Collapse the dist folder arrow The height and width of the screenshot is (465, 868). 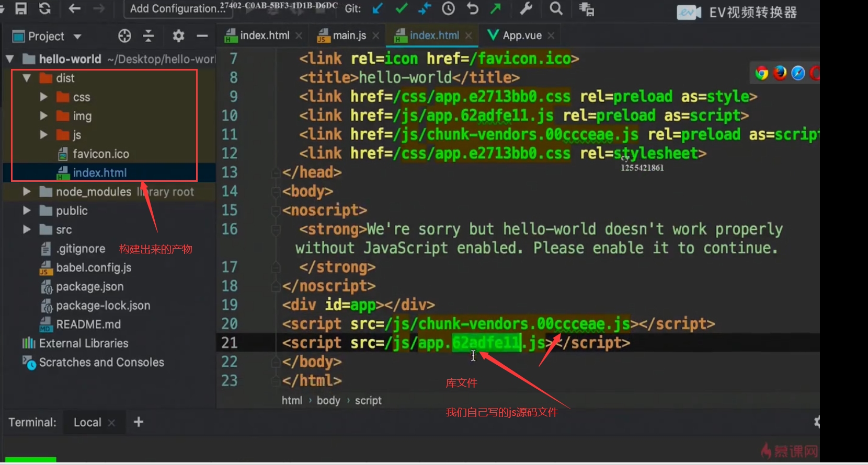tap(27, 78)
